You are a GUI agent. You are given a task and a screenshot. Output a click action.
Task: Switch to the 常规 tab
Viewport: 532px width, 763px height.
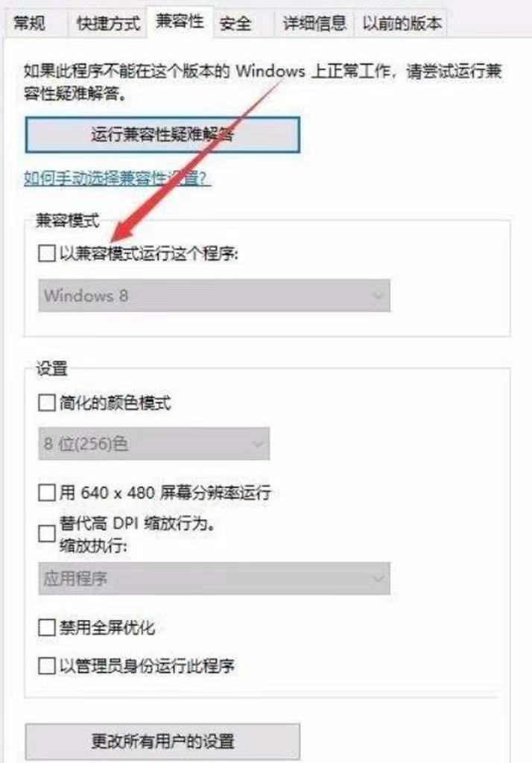click(31, 23)
